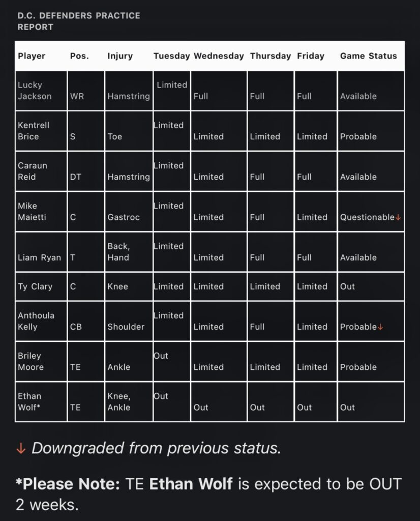Select Liam Ryan's Back, Hand injury cell

118,252
